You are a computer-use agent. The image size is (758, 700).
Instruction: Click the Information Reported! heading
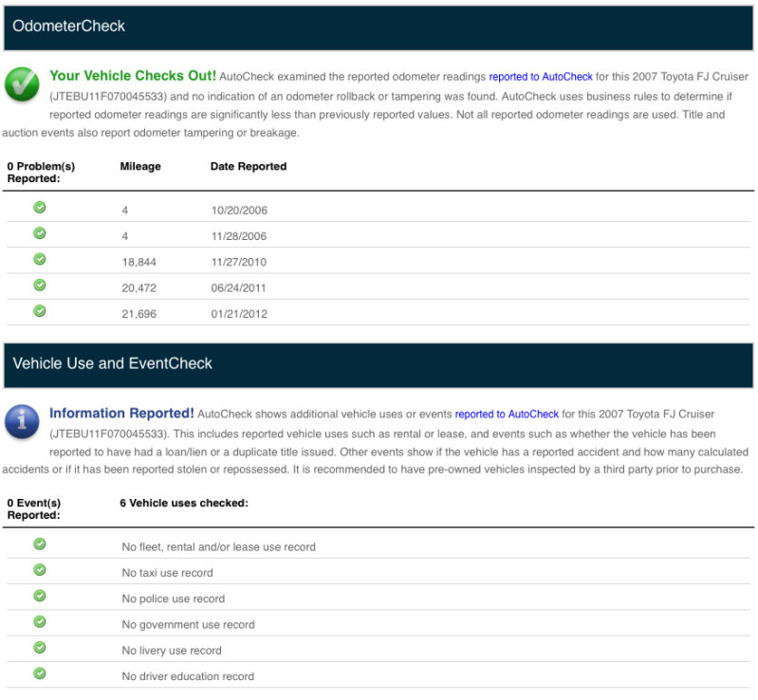(x=121, y=414)
